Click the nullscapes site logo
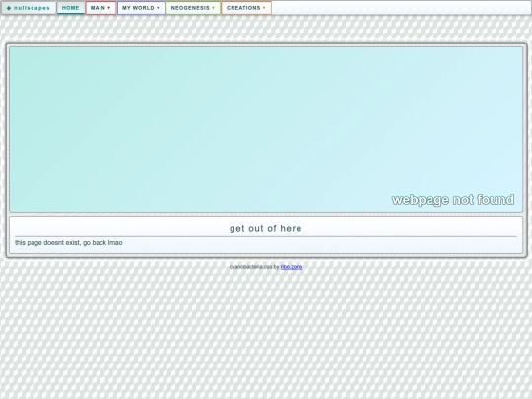 tap(29, 8)
